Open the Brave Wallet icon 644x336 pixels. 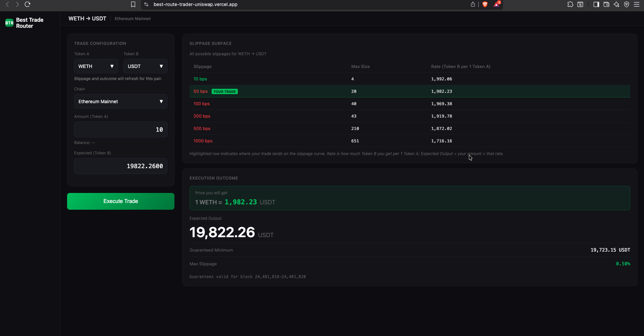[x=606, y=4]
